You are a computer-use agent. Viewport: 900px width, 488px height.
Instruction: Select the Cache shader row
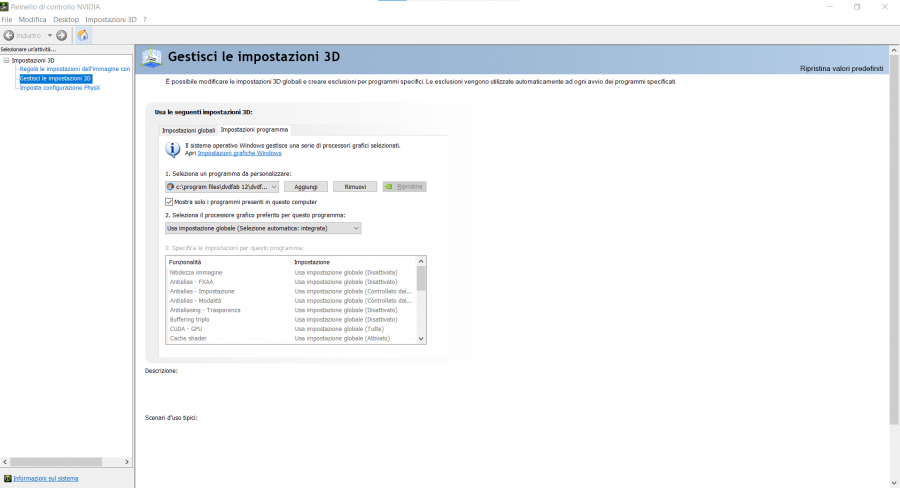pyautogui.click(x=291, y=339)
